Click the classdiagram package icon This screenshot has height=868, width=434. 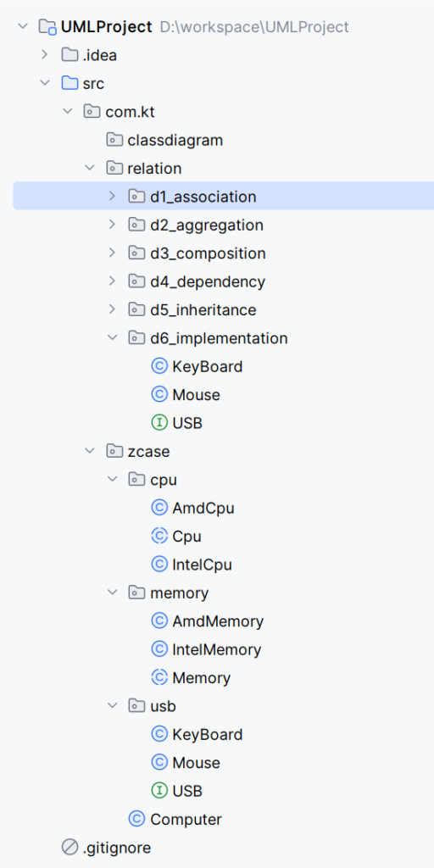(114, 140)
